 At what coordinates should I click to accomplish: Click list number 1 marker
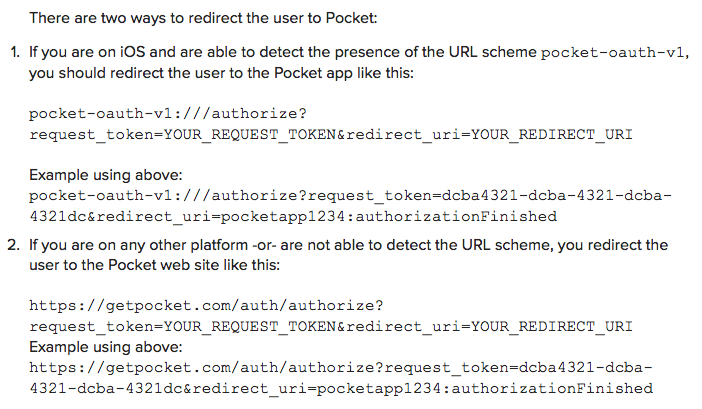(x=15, y=52)
